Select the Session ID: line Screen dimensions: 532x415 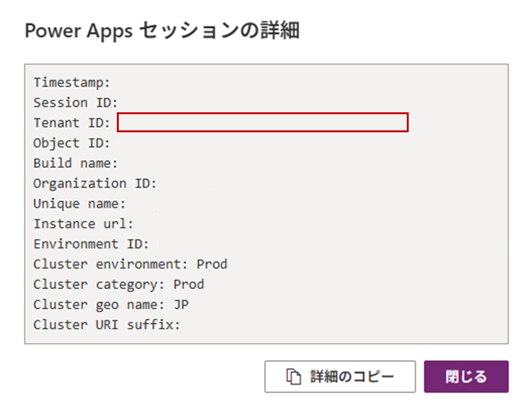(x=76, y=103)
